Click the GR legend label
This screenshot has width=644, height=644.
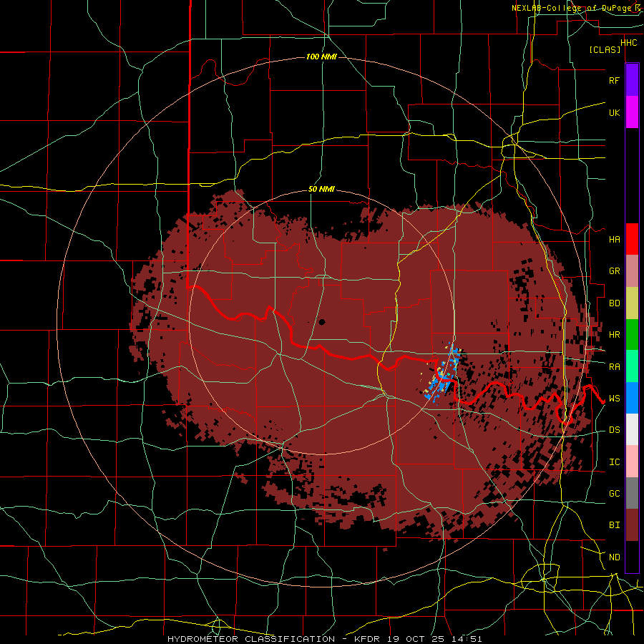pos(614,271)
